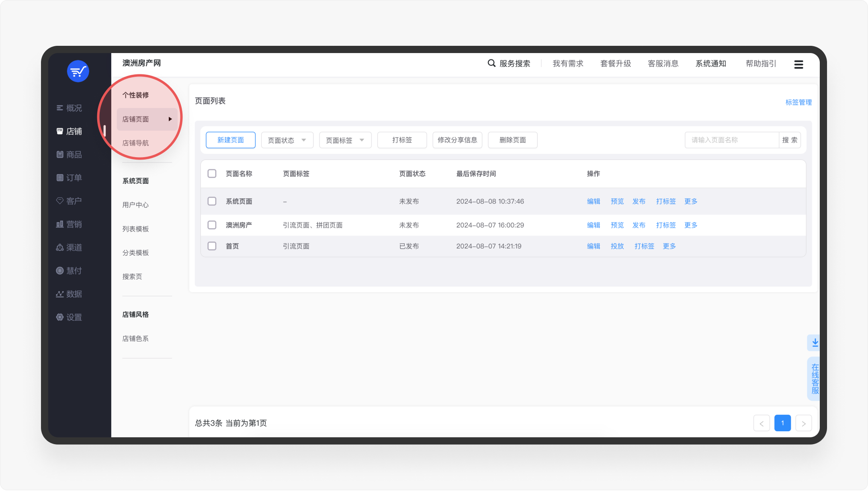The height and width of the screenshot is (494, 868).
Task: Click the 删除页面 button
Action: (x=513, y=140)
